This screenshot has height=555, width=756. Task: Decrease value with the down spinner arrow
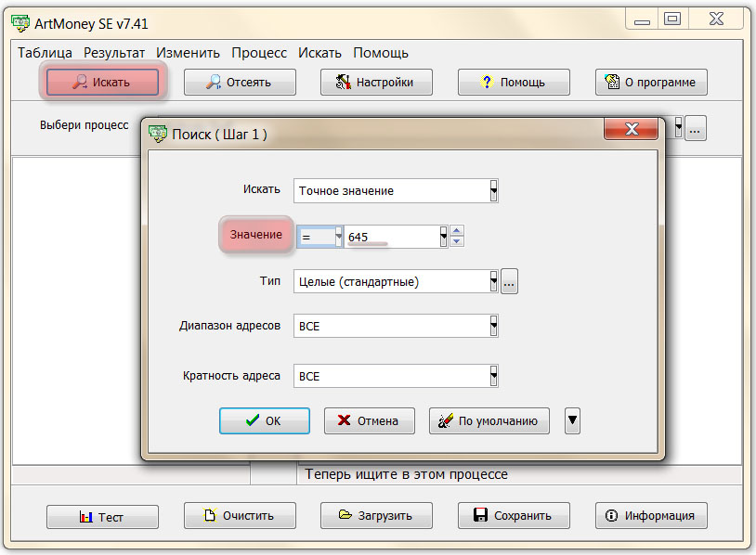[x=457, y=241]
